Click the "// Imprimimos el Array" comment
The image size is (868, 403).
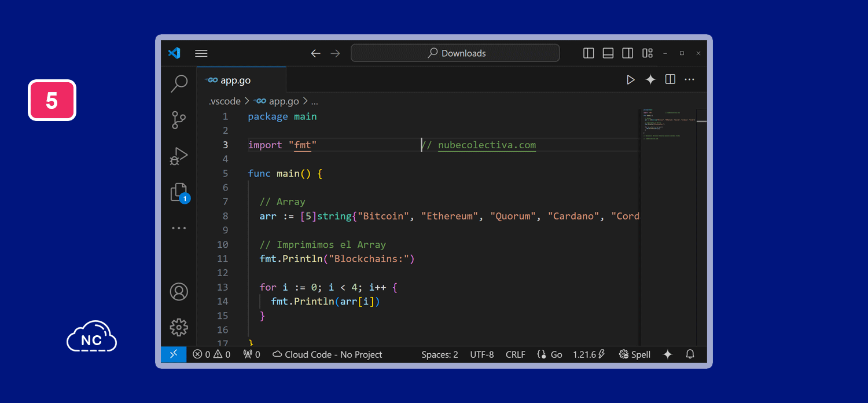click(x=323, y=244)
